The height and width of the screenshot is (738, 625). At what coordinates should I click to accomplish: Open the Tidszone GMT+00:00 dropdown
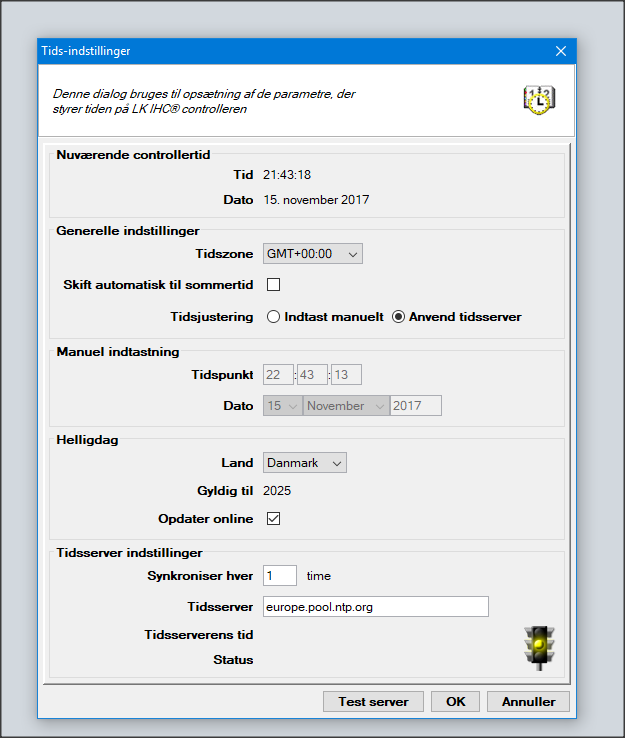[312, 254]
